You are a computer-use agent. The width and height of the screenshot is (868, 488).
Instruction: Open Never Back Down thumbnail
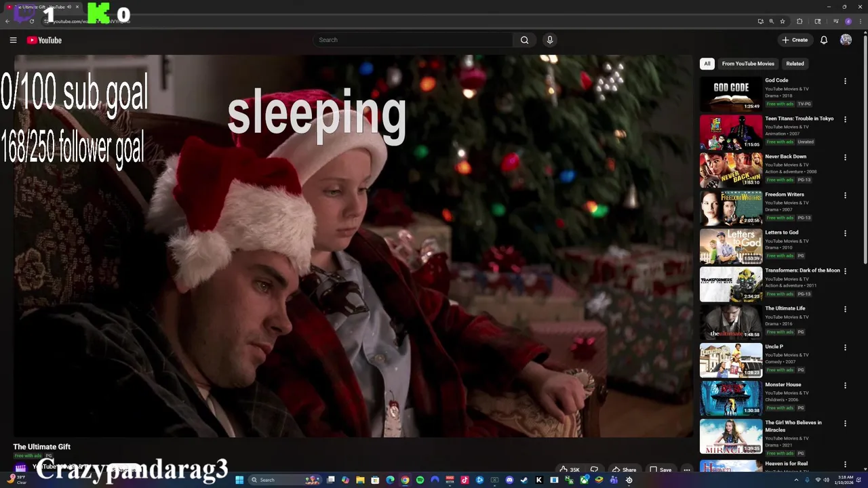point(731,169)
